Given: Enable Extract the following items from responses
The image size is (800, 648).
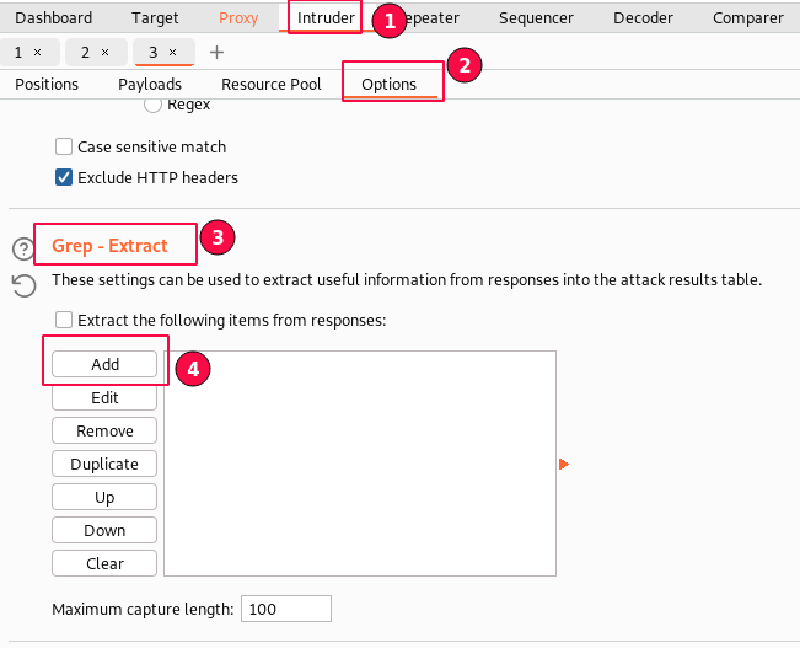Looking at the screenshot, I should [64, 320].
